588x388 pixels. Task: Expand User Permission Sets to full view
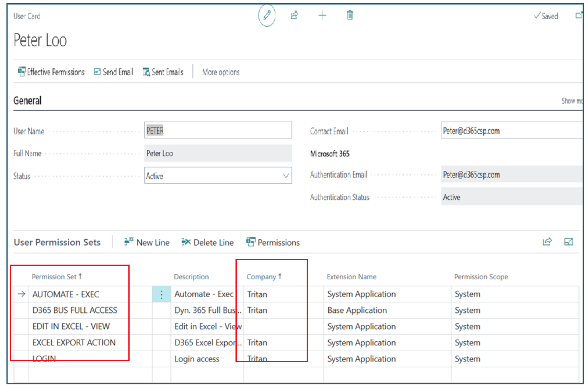(x=568, y=242)
